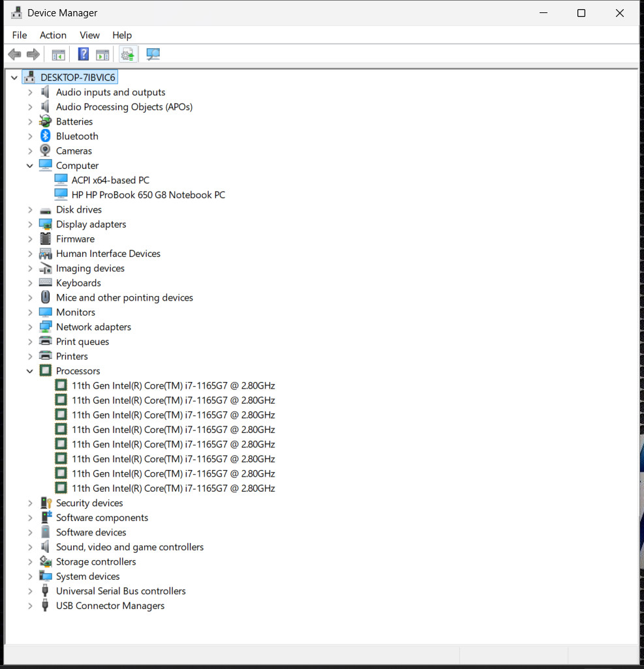
Task: Click the Security devices key icon
Action: pos(46,503)
